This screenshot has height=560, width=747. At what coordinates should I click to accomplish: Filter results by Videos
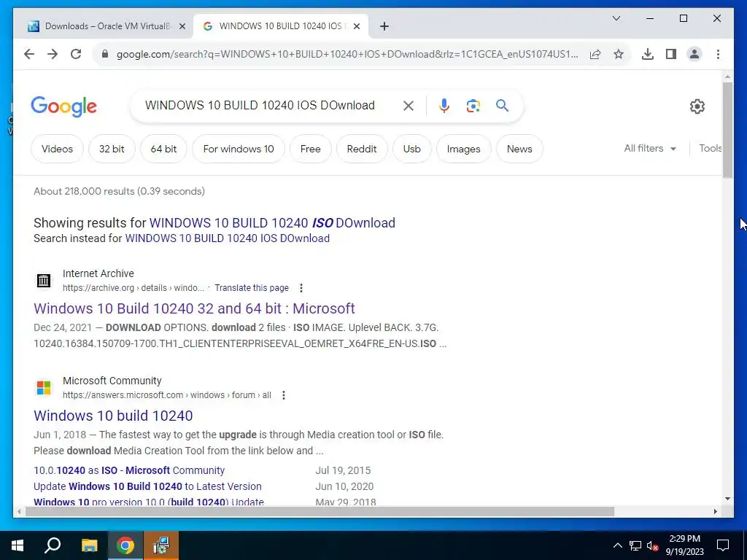point(57,149)
